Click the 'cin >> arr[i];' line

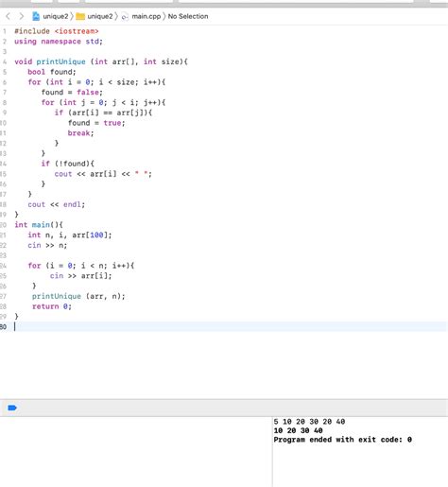point(80,276)
